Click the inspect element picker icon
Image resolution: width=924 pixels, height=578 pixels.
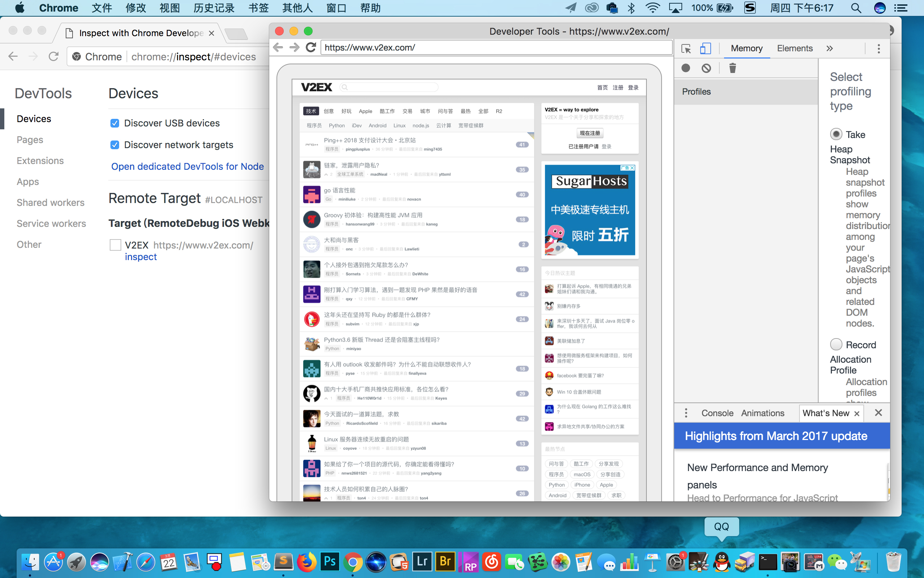coord(686,48)
